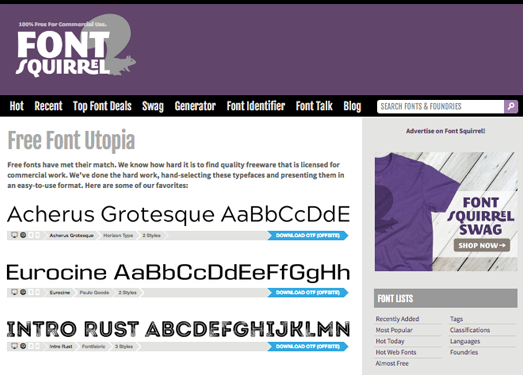The width and height of the screenshot is (523, 375).
Task: Click the search magnifier button
Action: pos(511,106)
